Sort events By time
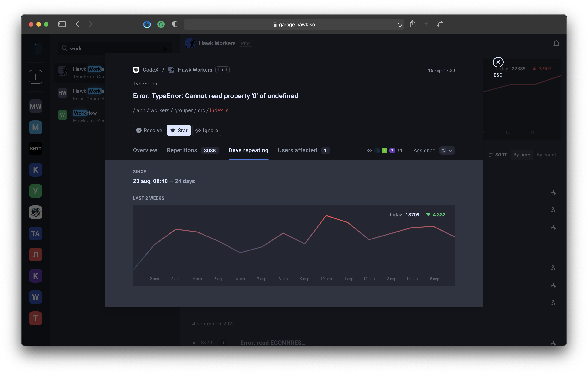The width and height of the screenshot is (588, 374). coord(521,155)
